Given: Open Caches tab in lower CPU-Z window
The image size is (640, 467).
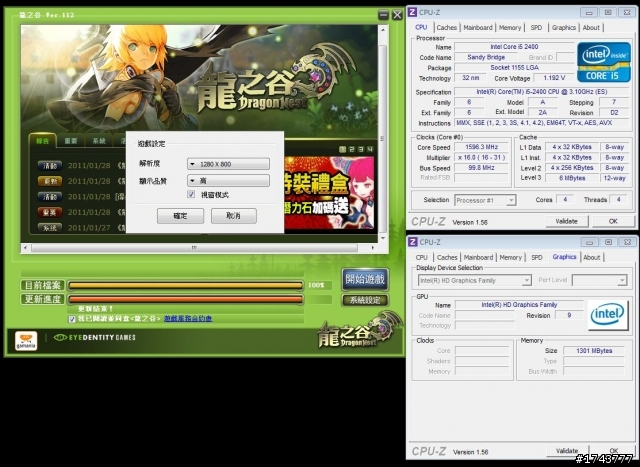Looking at the screenshot, I should [447, 258].
